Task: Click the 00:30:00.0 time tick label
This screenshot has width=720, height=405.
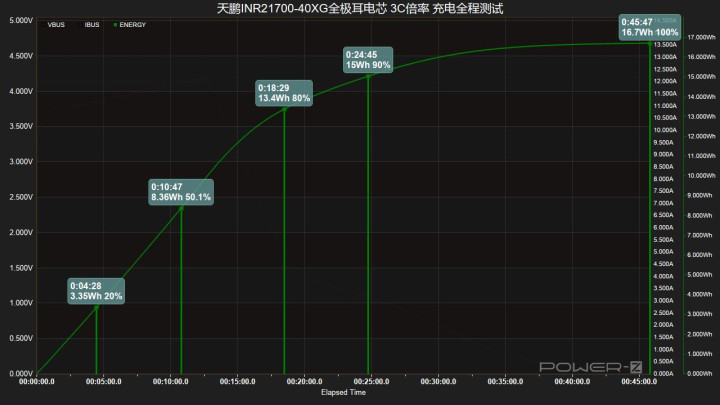Action: point(439,382)
